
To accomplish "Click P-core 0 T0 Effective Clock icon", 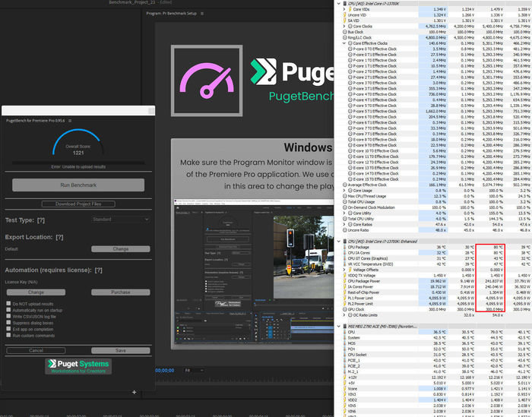I will click(x=350, y=49).
